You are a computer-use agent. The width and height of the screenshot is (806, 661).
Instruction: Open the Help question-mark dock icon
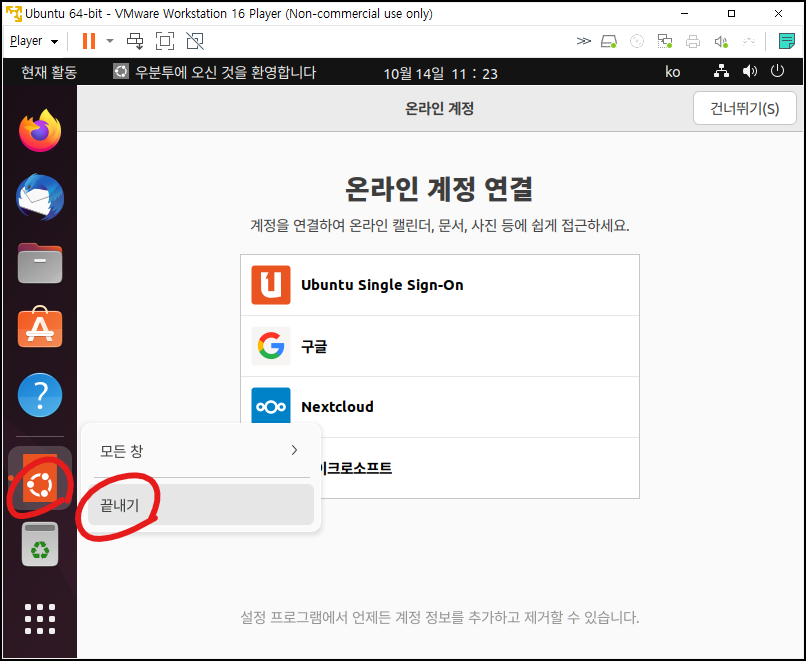(x=40, y=395)
